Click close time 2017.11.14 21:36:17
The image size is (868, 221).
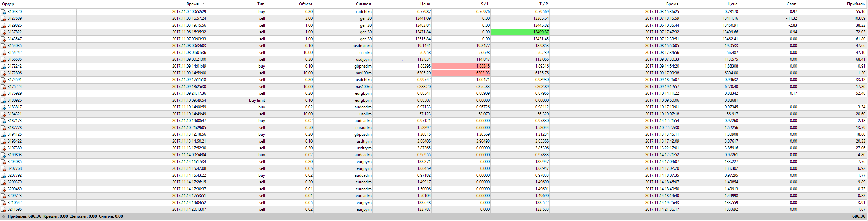pyautogui.click(x=662, y=209)
